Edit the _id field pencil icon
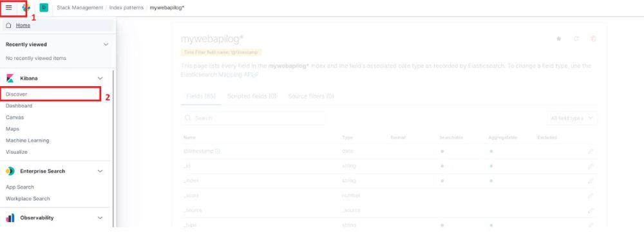The image size is (644, 251). click(591, 166)
